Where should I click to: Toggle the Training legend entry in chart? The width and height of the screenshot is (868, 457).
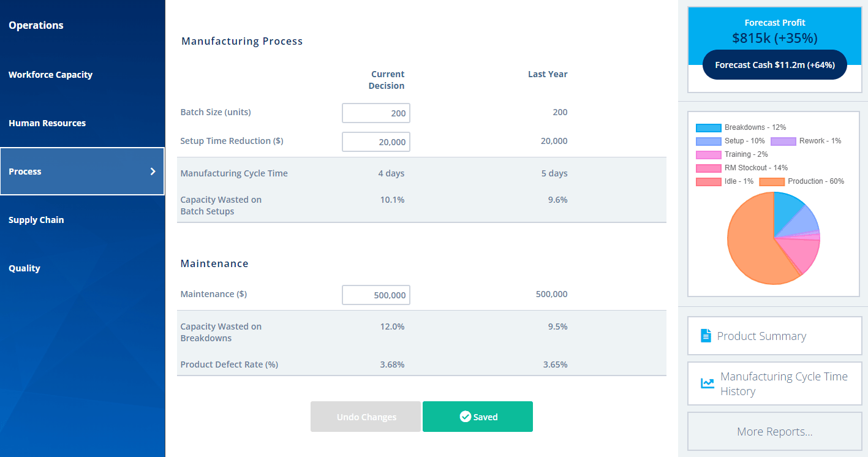pyautogui.click(x=708, y=154)
